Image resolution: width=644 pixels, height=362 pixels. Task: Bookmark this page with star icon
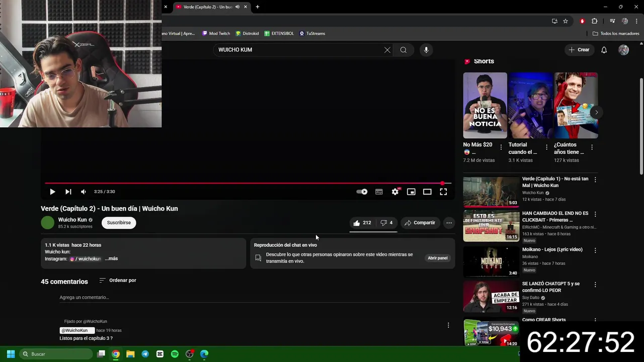coord(566,21)
